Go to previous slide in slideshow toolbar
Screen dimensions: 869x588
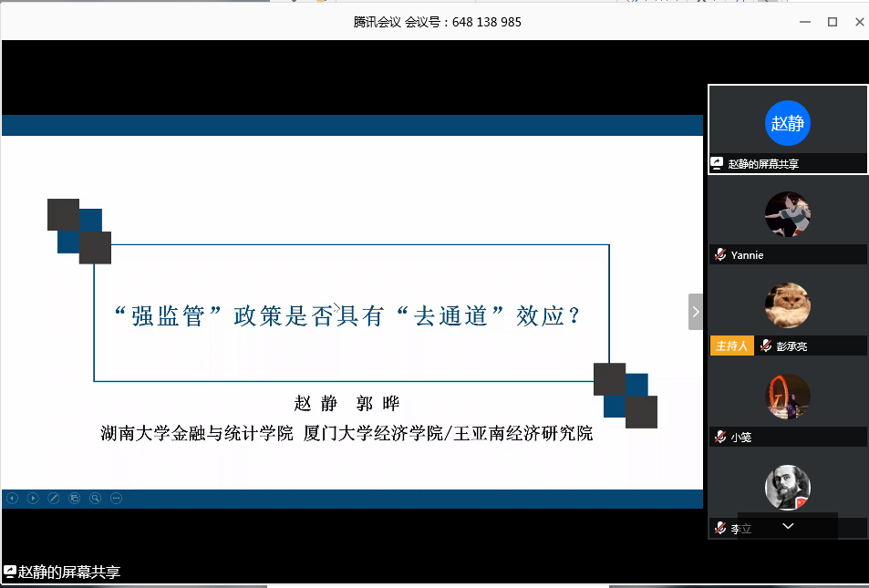pyautogui.click(x=12, y=498)
